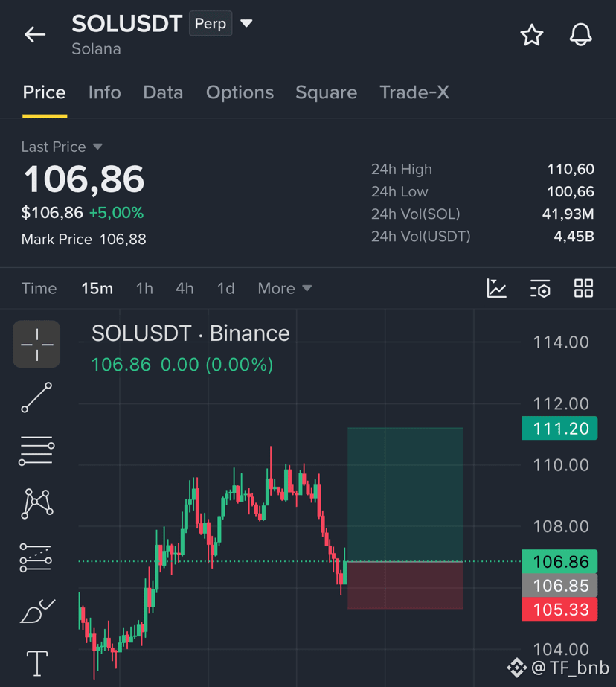The image size is (616, 687).
Task: Switch to the Price tab
Action: [44, 92]
